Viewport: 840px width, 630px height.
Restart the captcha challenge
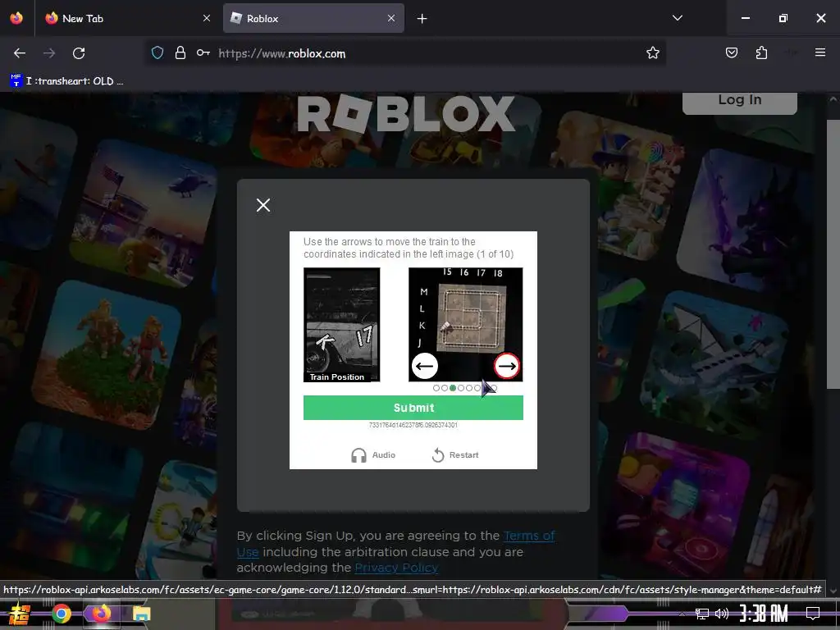pos(455,454)
